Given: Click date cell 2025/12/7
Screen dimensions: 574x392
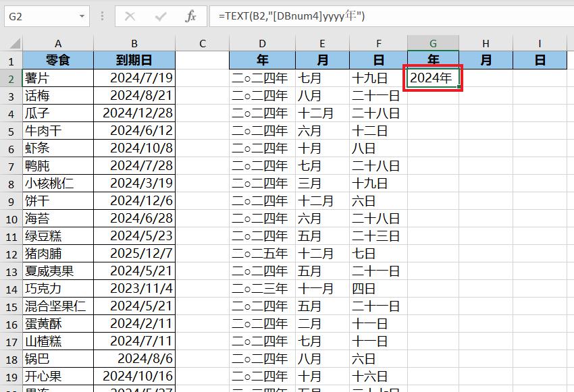Looking at the screenshot, I should tap(134, 254).
